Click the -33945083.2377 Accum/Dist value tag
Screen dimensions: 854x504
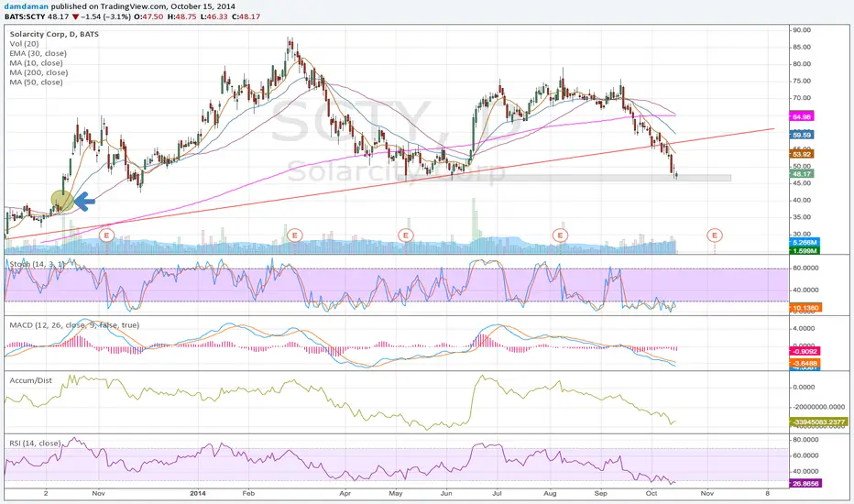coord(818,422)
